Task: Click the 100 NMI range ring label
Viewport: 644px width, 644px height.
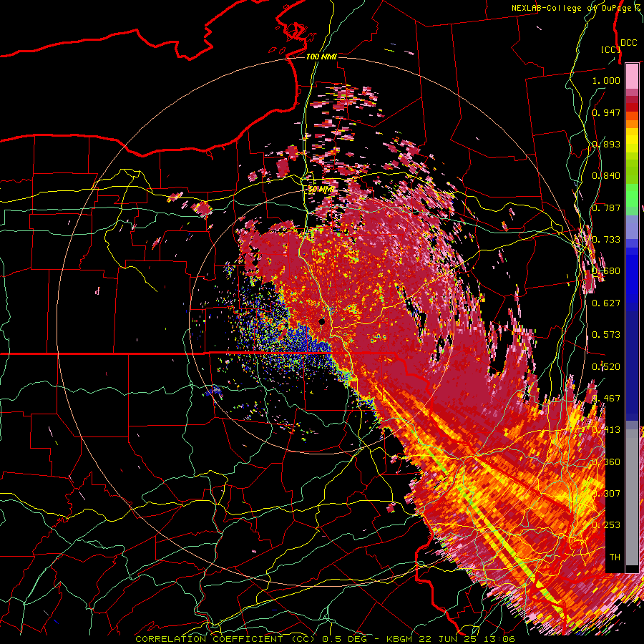Action: 321,57
